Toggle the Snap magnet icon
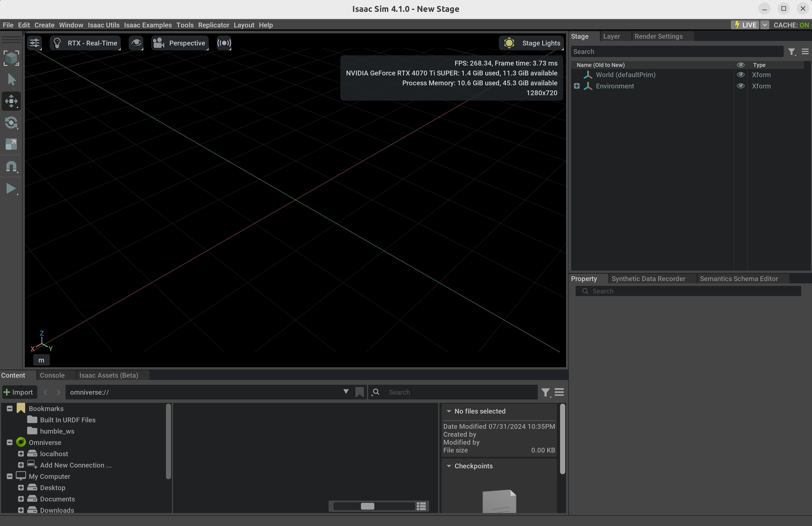The image size is (812, 526). (x=11, y=167)
